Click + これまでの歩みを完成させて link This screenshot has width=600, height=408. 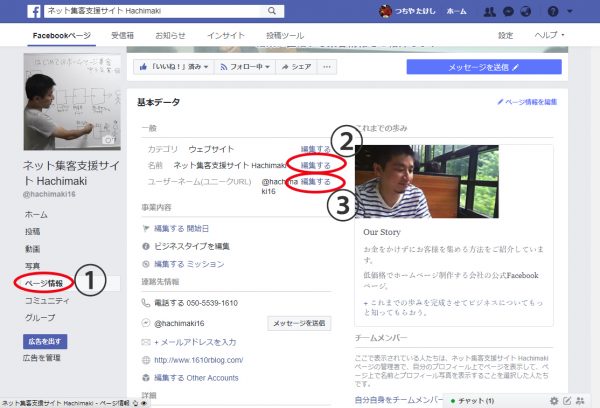pos(453,307)
